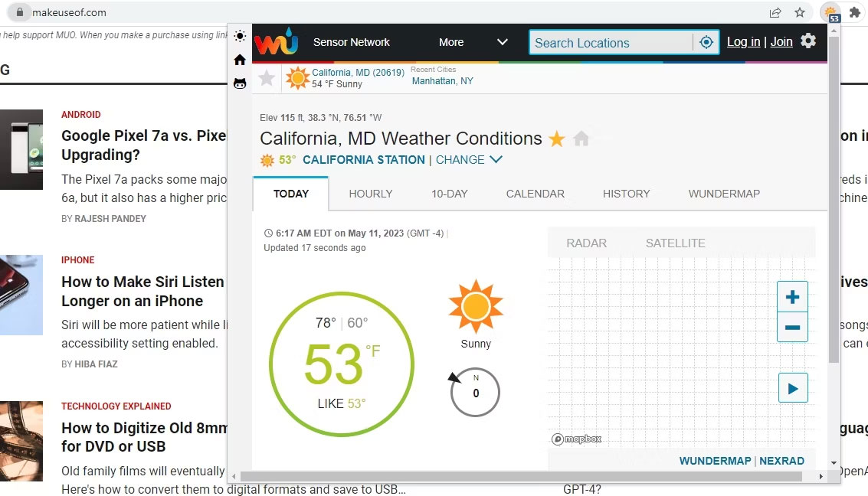Viewport: 868px width, 496px height.
Task: Open the TECHNOLOGY EXPLAINED category link
Action: (x=116, y=406)
